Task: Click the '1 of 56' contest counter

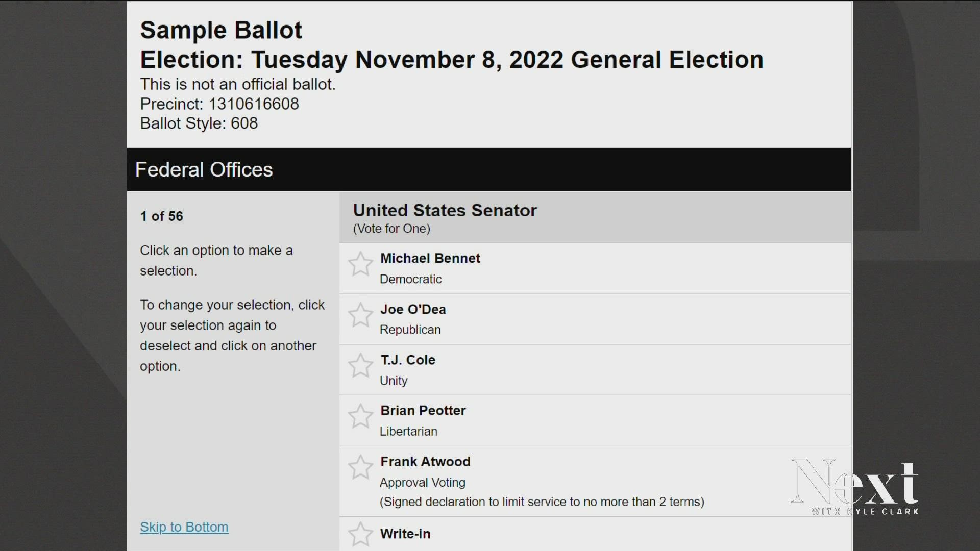Action: [x=161, y=216]
